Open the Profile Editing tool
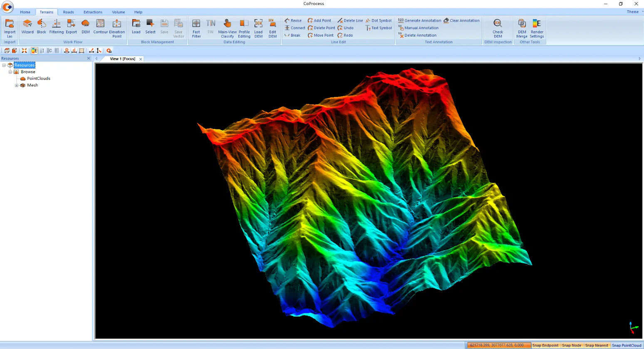644x349 pixels. [x=244, y=27]
